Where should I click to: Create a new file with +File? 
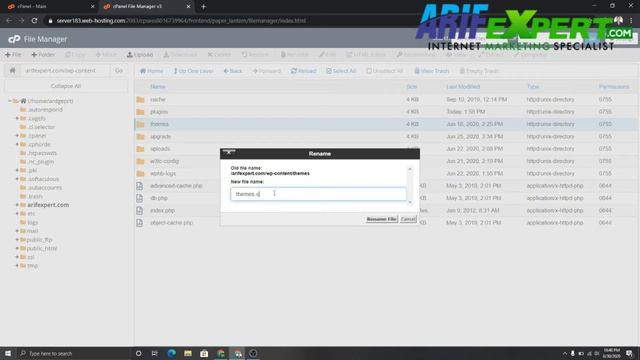click(x=13, y=54)
